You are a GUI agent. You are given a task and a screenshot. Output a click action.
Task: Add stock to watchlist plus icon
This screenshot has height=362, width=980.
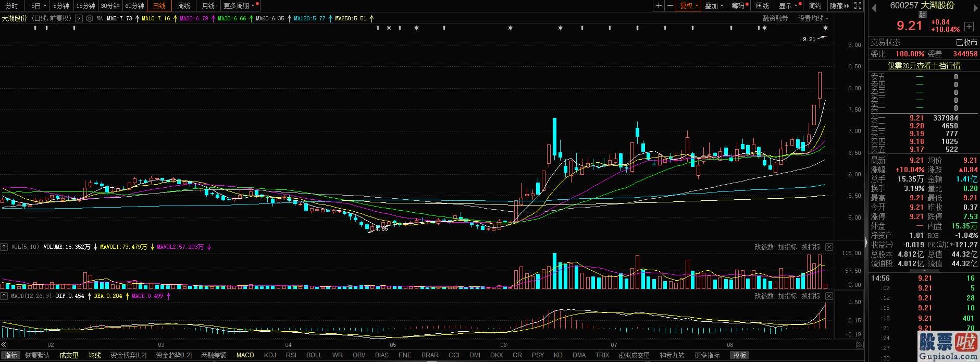pos(969,27)
